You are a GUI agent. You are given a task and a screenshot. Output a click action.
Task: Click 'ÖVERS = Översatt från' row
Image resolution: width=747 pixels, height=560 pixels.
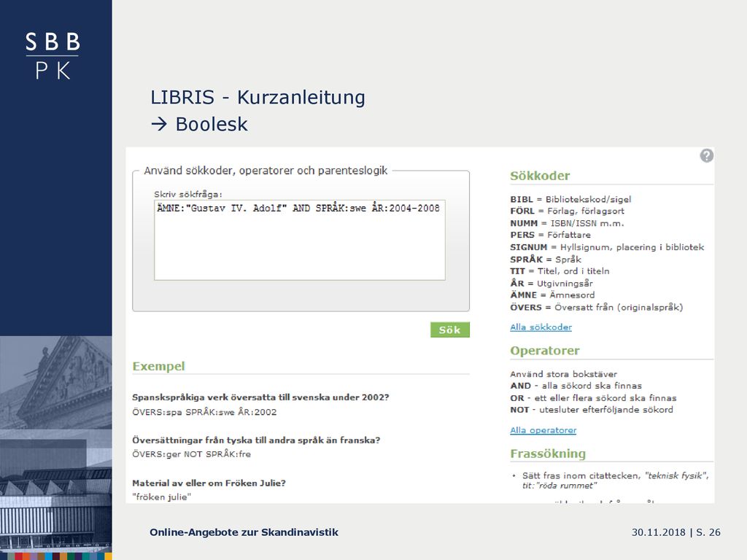point(597,307)
